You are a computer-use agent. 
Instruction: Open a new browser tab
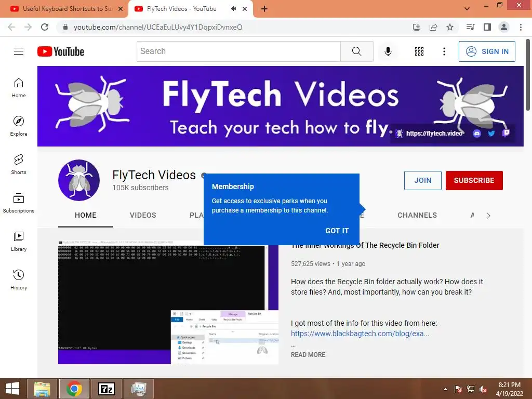coord(264,9)
